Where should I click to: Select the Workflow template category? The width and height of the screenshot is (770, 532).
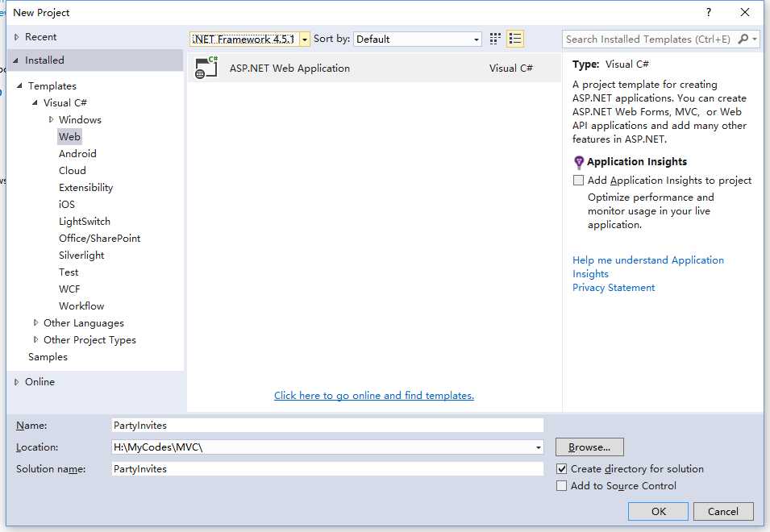tap(81, 306)
